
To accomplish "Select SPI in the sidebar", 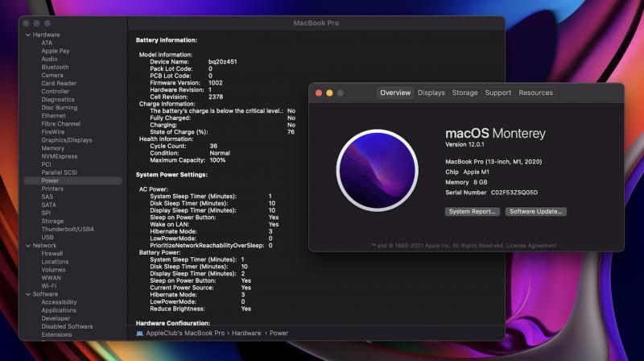I will (x=46, y=213).
